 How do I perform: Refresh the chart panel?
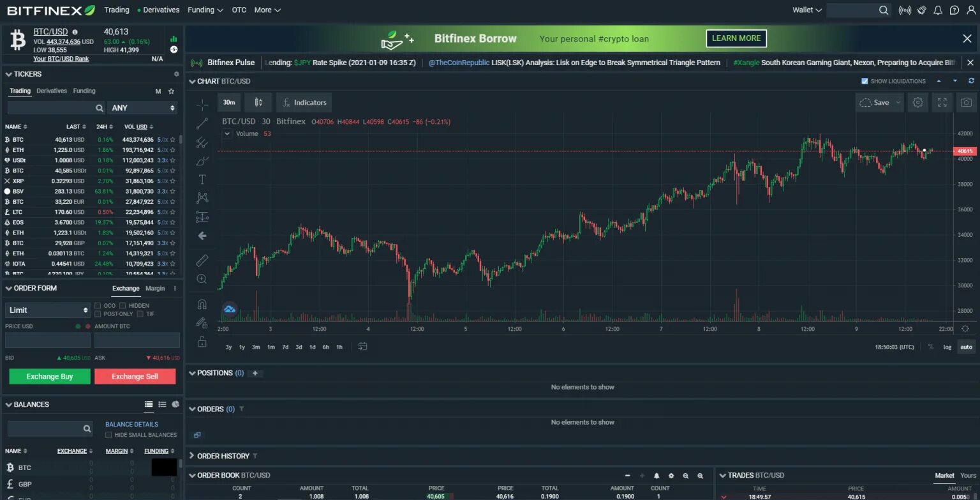tap(972, 81)
